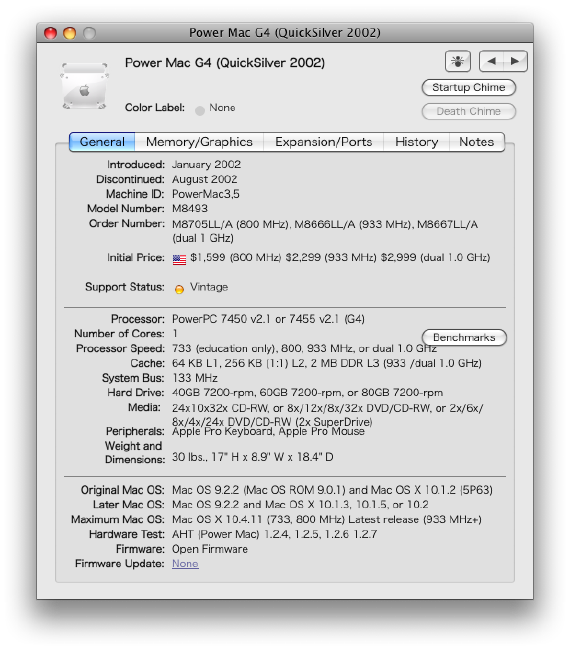
Task: Close the window with red button
Action: pos(51,33)
